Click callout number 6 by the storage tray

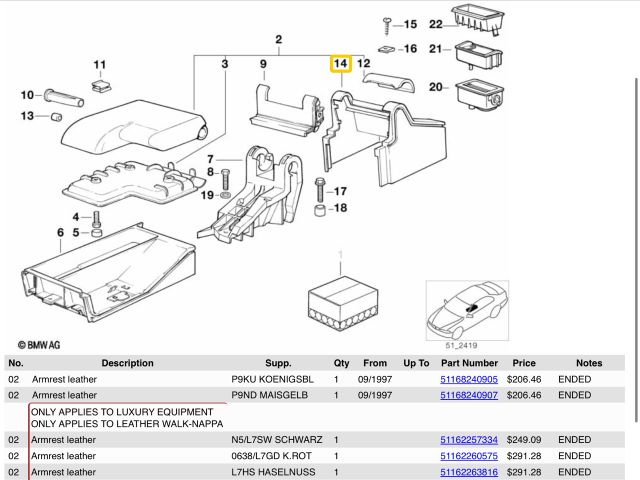coord(60,234)
